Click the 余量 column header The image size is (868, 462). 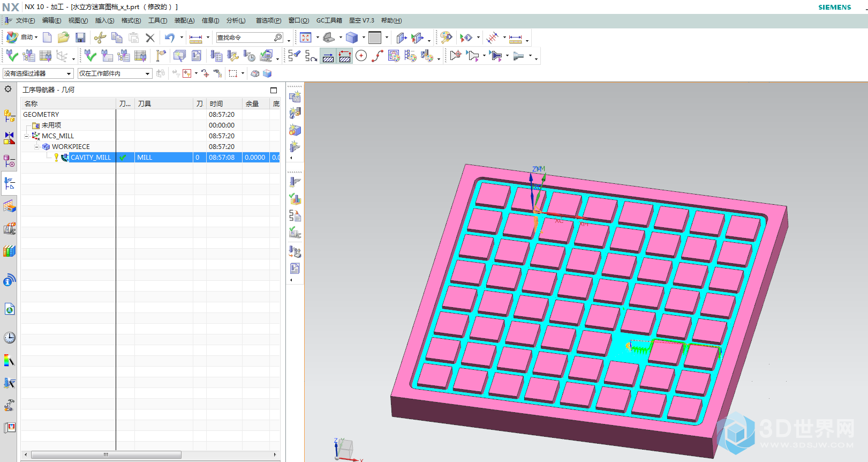click(x=256, y=103)
